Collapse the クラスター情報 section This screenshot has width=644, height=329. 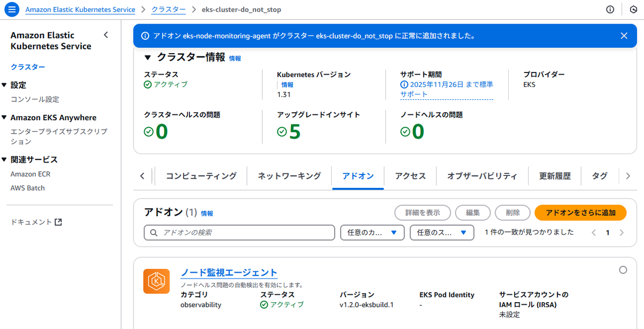[x=148, y=57]
